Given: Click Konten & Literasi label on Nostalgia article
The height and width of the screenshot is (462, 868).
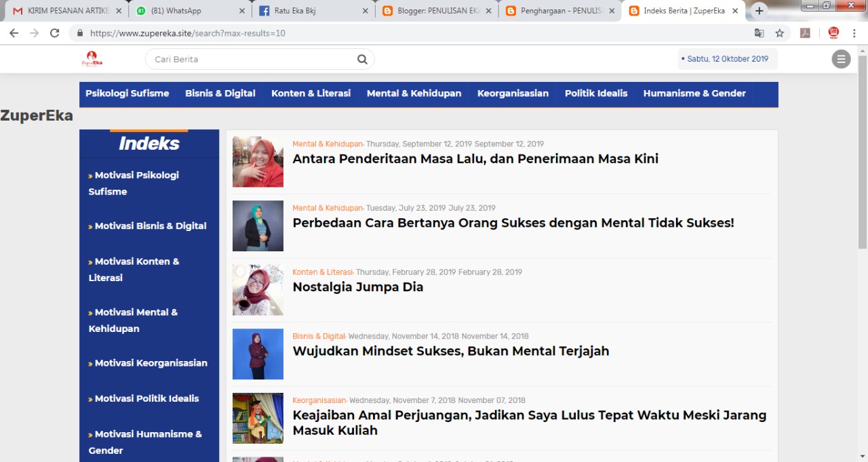Looking at the screenshot, I should [323, 272].
